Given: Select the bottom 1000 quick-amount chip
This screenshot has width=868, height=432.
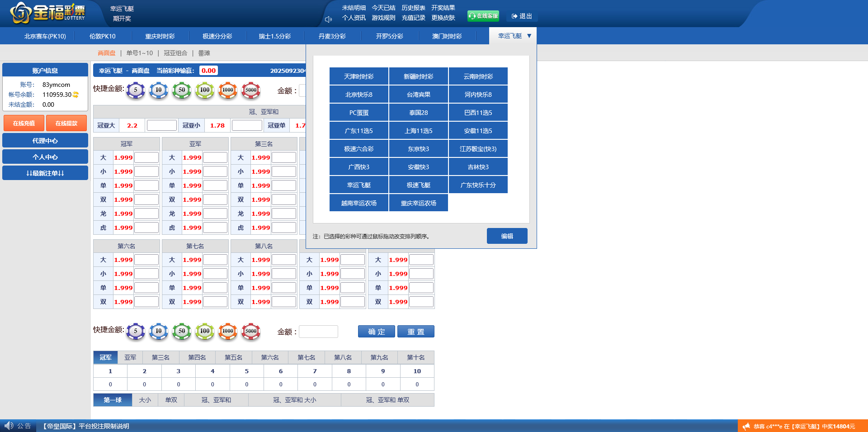Looking at the screenshot, I should [x=228, y=331].
